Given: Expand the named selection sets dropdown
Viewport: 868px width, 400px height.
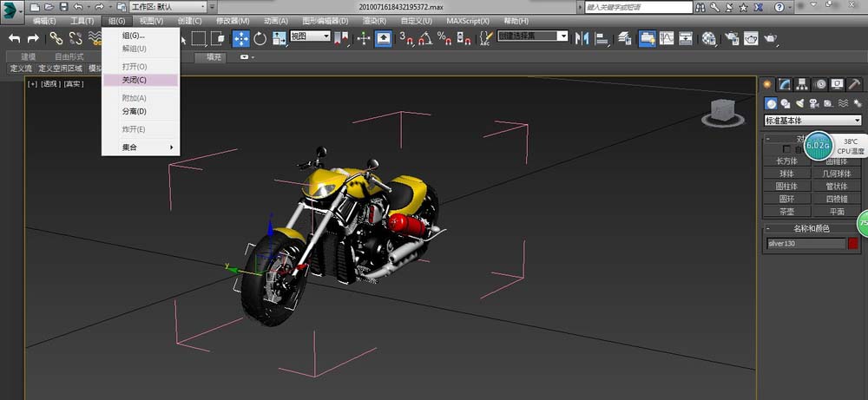Looking at the screenshot, I should [x=533, y=37].
